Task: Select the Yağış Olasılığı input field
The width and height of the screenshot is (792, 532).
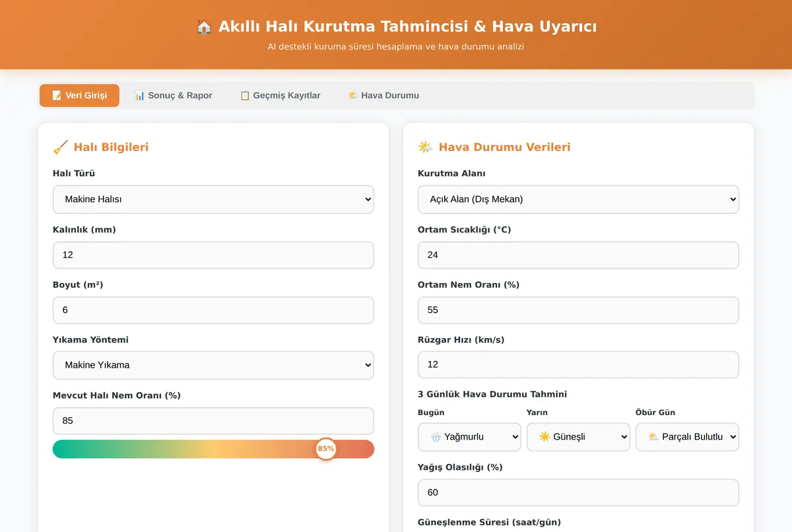Action: pyautogui.click(x=578, y=492)
